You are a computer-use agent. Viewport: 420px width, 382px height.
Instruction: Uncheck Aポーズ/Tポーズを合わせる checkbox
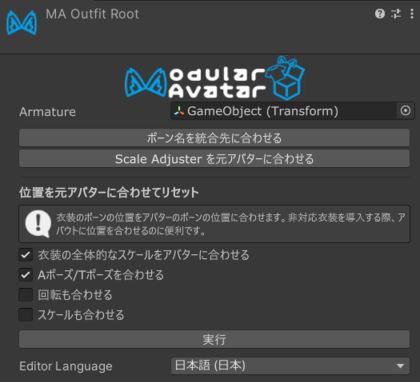[25, 275]
